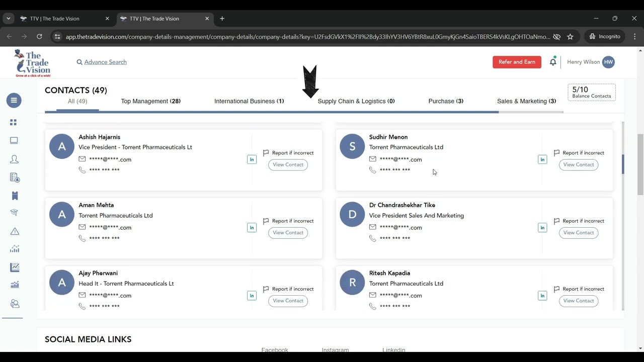The height and width of the screenshot is (362, 644).
Task: Click Refer and Earn button
Action: (517, 62)
